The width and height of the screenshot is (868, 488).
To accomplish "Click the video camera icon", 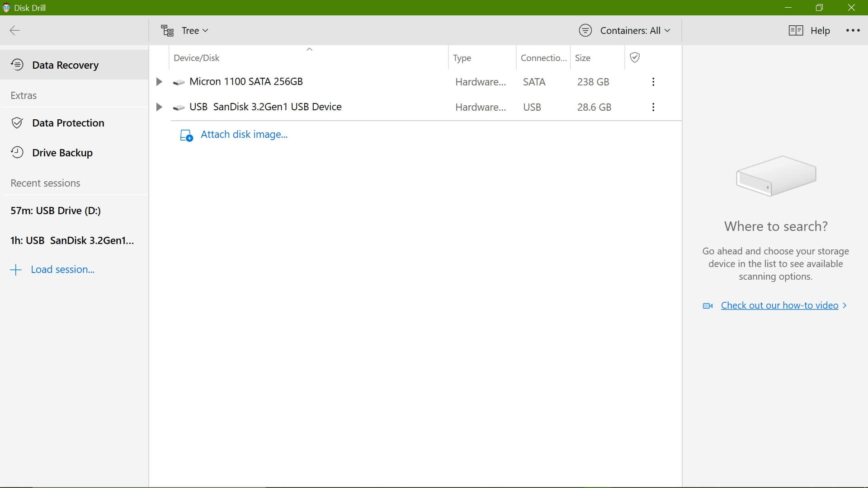I will click(x=708, y=306).
